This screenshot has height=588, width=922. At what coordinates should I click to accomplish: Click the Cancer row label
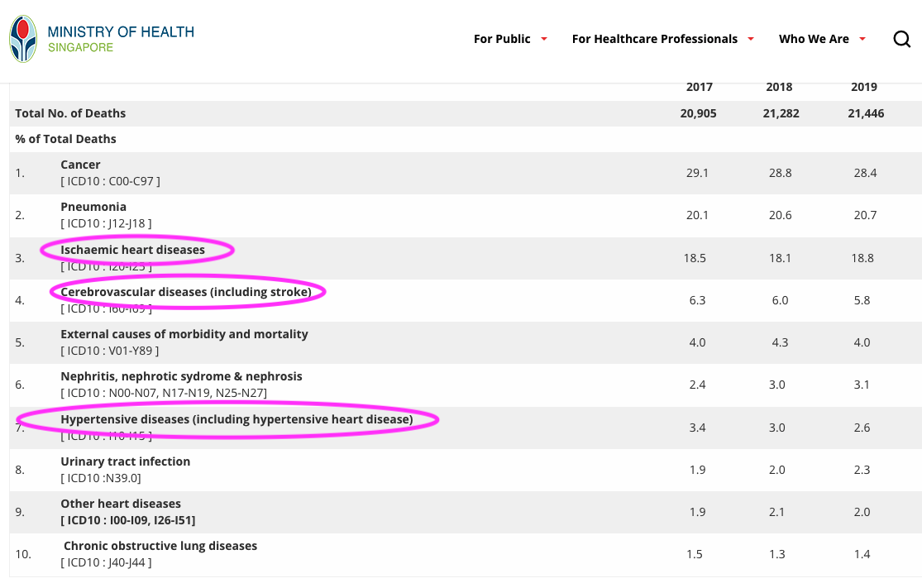click(x=80, y=165)
